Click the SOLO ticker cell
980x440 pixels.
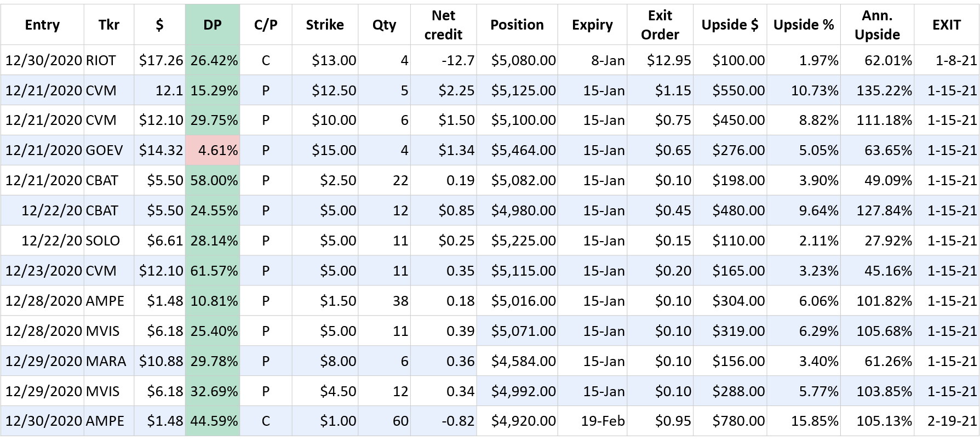pyautogui.click(x=109, y=241)
